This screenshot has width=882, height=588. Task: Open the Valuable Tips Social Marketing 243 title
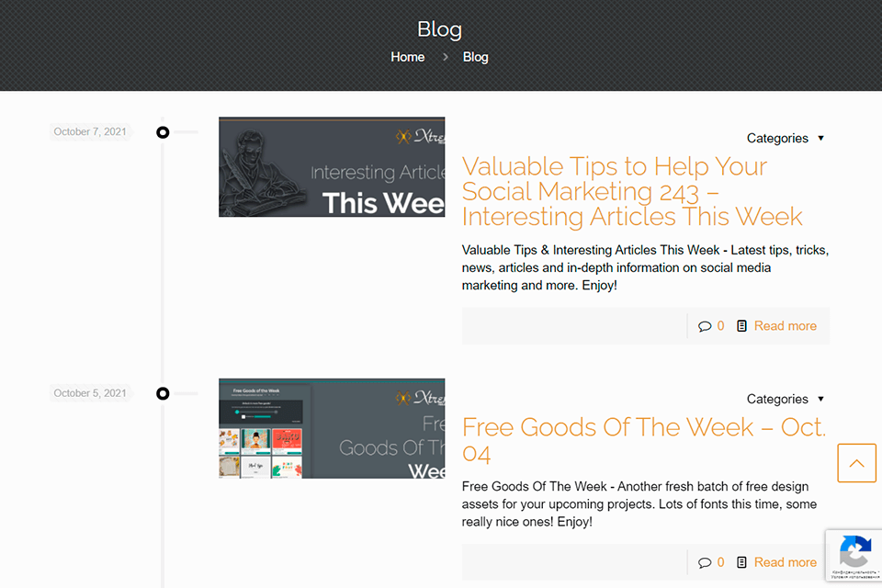632,191
